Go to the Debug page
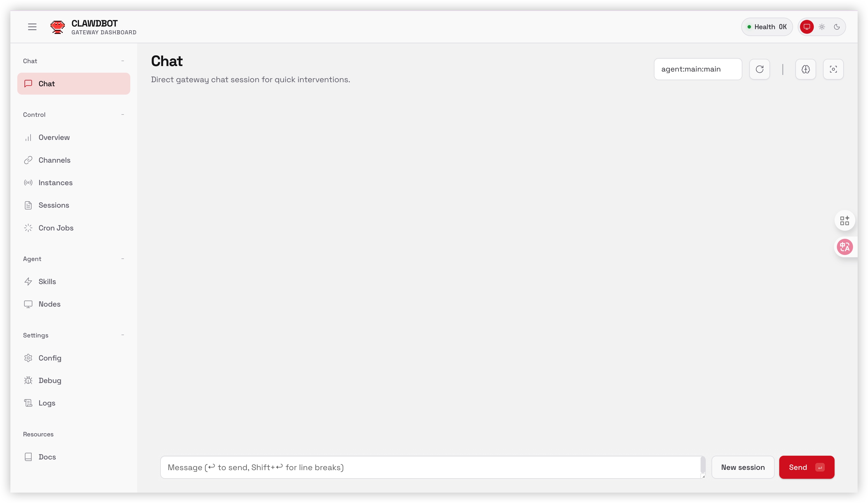 point(50,380)
